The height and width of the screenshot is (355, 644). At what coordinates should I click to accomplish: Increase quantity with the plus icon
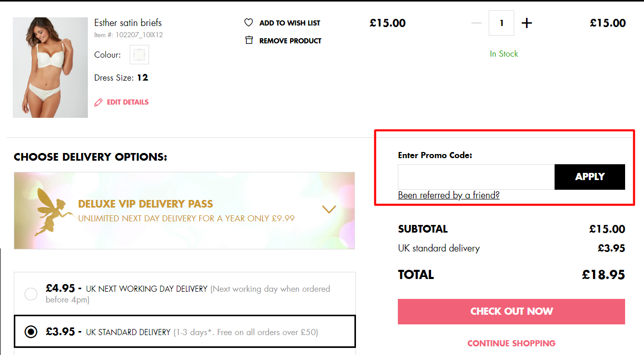(x=527, y=22)
